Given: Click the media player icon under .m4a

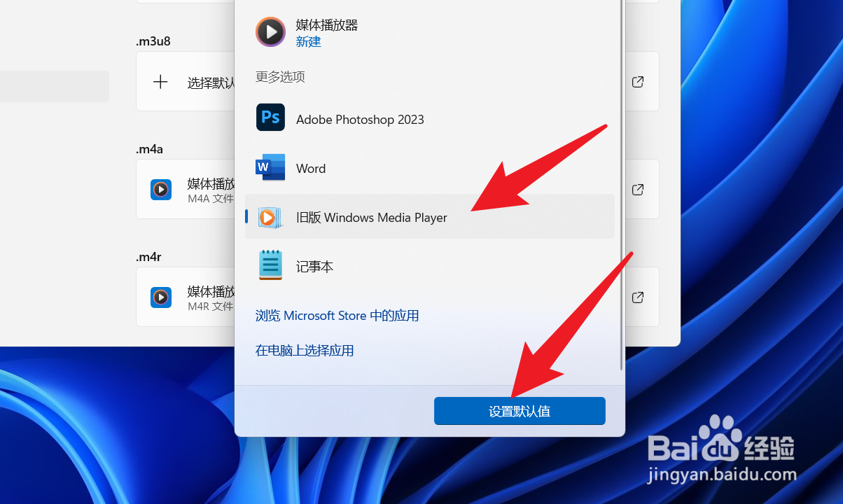Looking at the screenshot, I should (161, 190).
